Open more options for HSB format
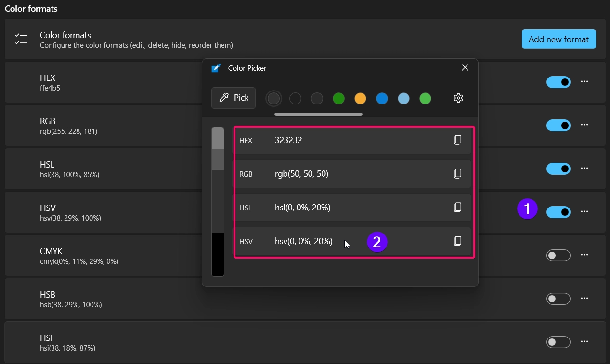Viewport: 610px width, 364px height. [584, 299]
